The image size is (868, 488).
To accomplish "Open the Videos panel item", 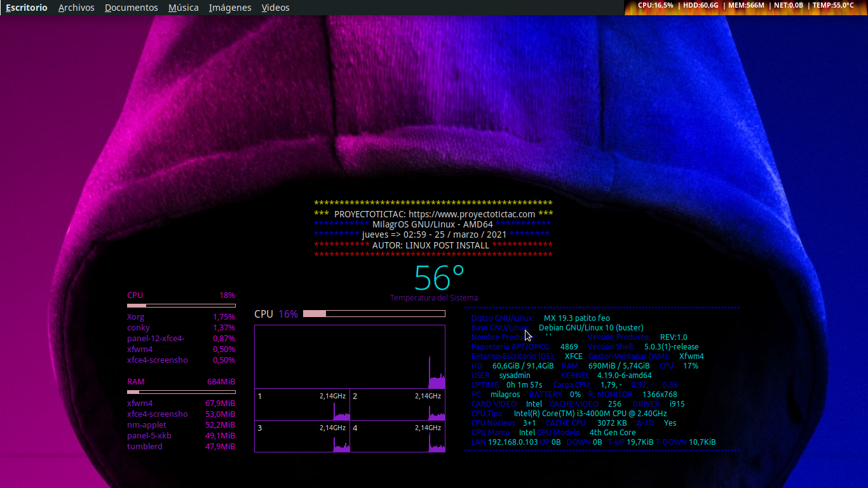I will 275,8.
